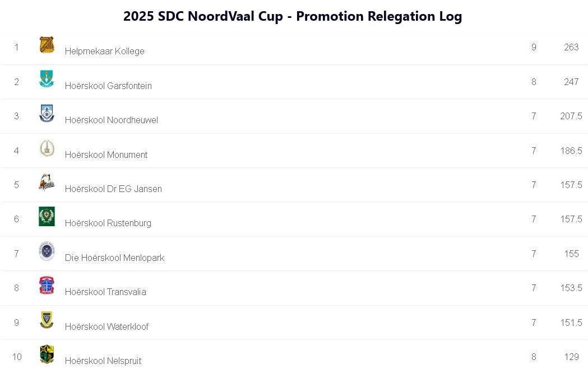
Task: Select the Hoërskool Noordheuwel team name
Action: pos(112,120)
